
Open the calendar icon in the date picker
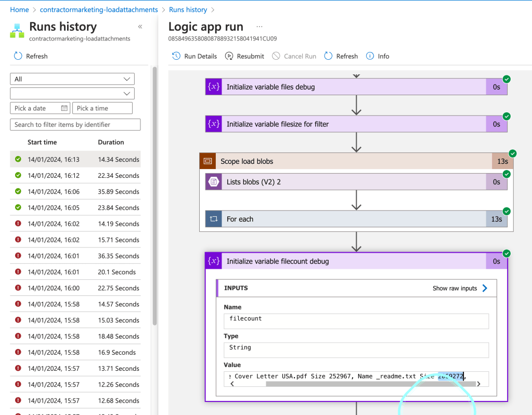pyautogui.click(x=64, y=108)
